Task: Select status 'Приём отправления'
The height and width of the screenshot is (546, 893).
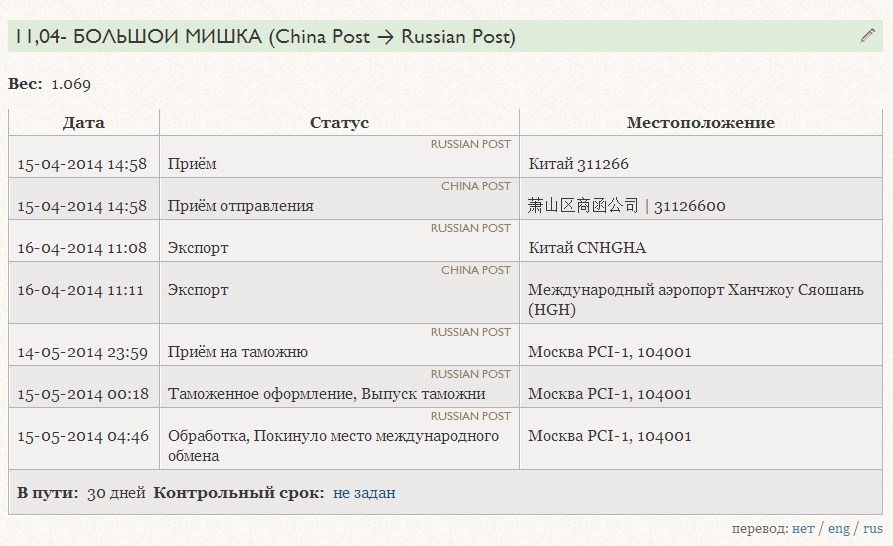Action: point(240,206)
